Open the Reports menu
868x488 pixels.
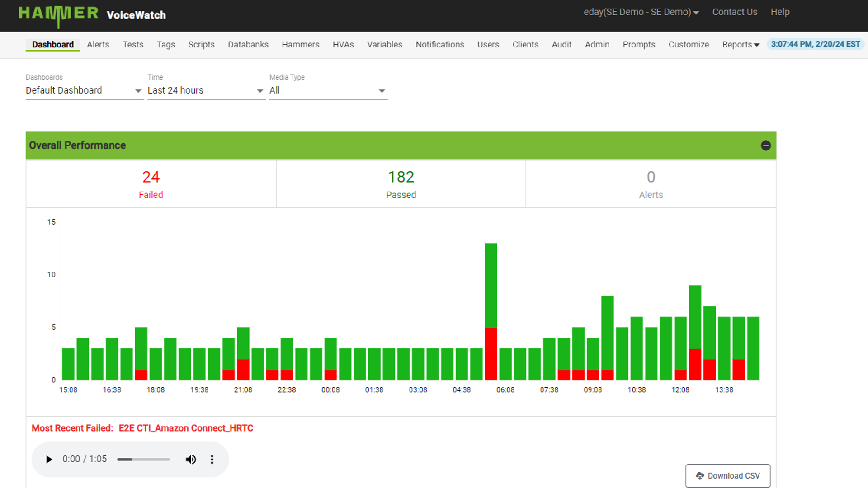740,45
